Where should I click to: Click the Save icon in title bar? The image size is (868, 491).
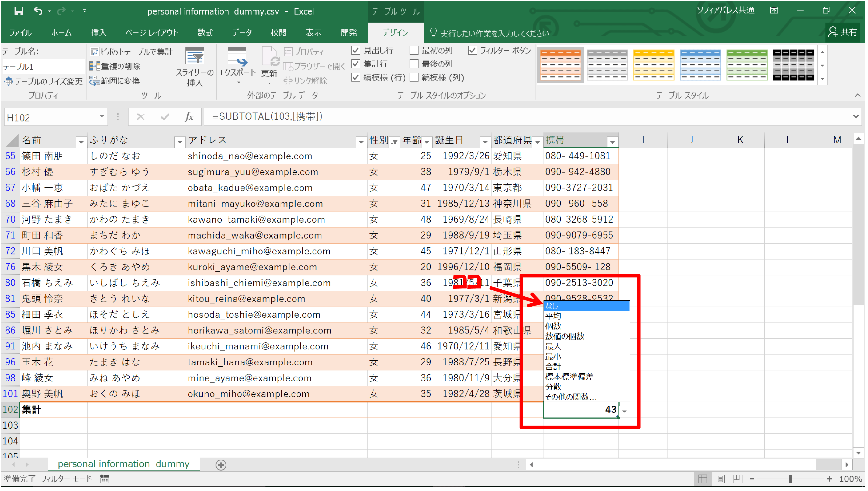[x=19, y=11]
